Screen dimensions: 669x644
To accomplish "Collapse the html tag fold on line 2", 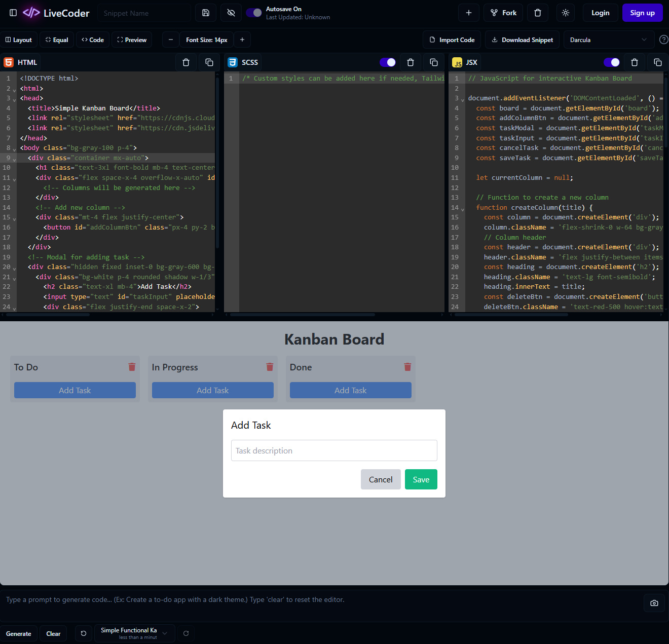I will pyautogui.click(x=14, y=90).
